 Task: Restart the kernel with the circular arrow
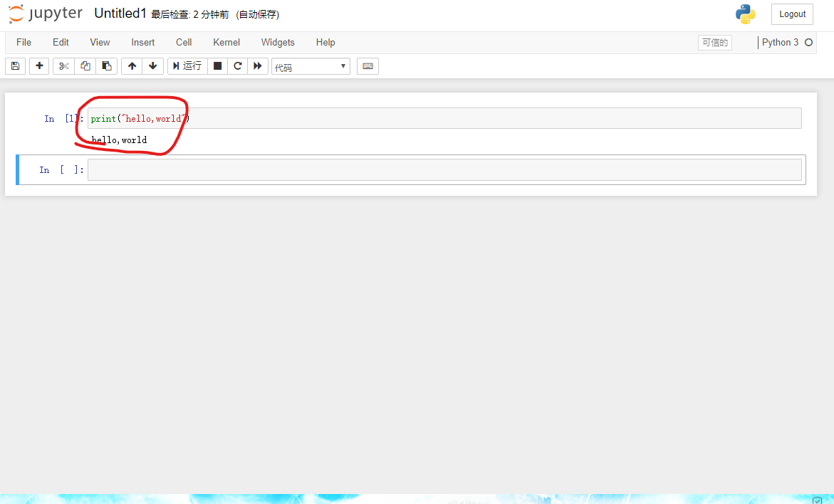[x=238, y=66]
